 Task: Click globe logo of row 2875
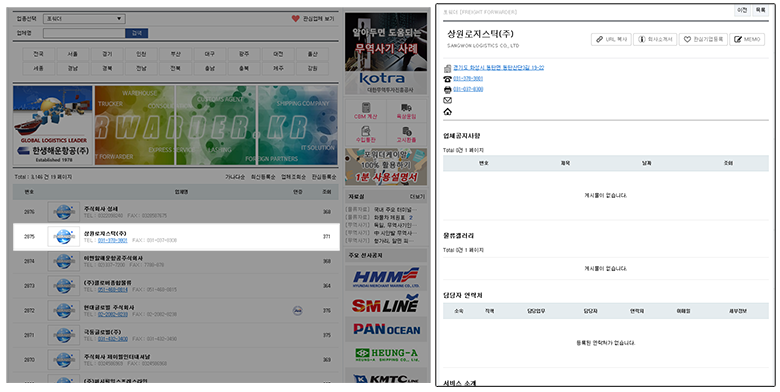coord(64,237)
